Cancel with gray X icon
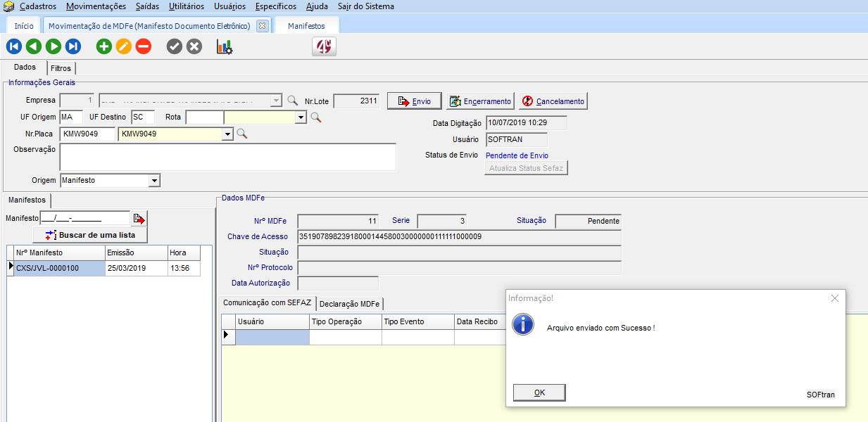868x422 pixels. [x=194, y=47]
